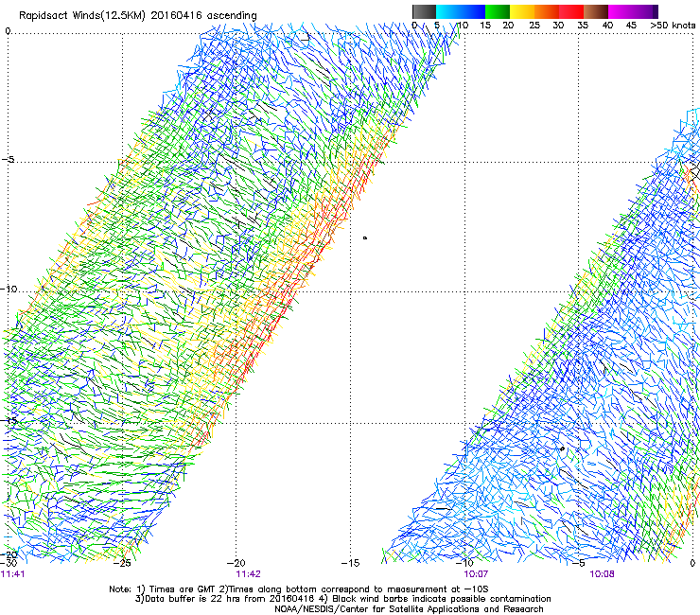
Task: Click the dark purple 45-50 knots legend swatch
Action: (645, 11)
